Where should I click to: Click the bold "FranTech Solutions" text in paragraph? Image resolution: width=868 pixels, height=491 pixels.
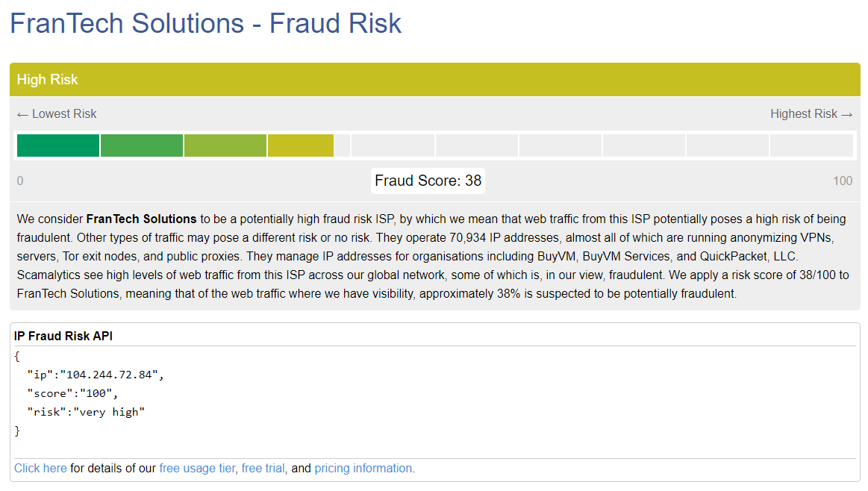pyautogui.click(x=141, y=219)
